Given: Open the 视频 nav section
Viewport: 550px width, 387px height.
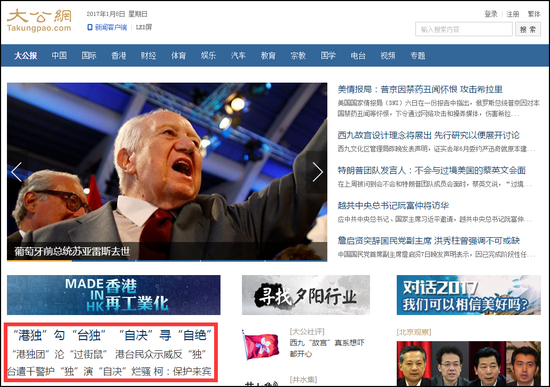Looking at the screenshot, I should coord(388,55).
